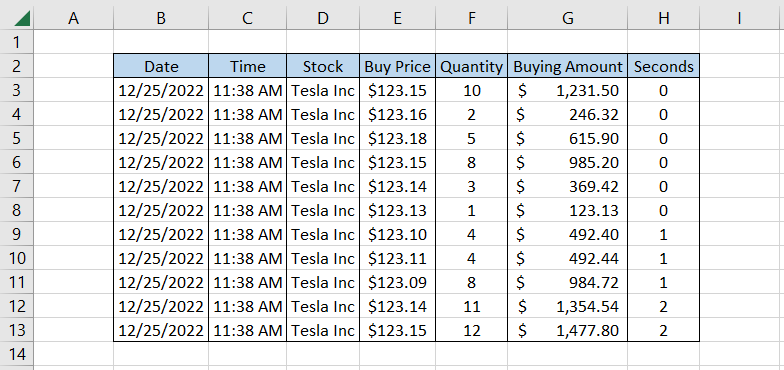This screenshot has width=784, height=370.
Task: Select the buying amount 246.32 cell
Action: [568, 114]
